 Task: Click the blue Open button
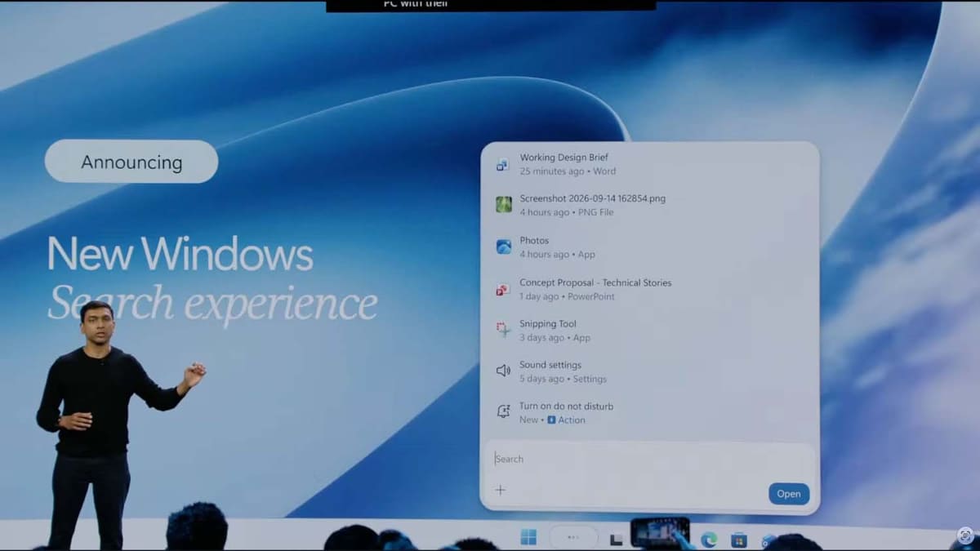789,494
